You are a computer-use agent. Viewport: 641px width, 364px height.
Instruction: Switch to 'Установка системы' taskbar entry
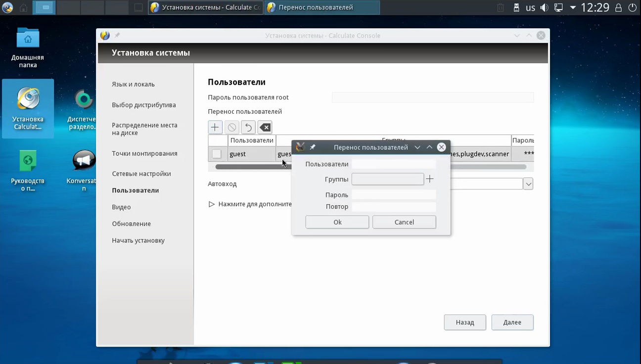pyautogui.click(x=206, y=7)
